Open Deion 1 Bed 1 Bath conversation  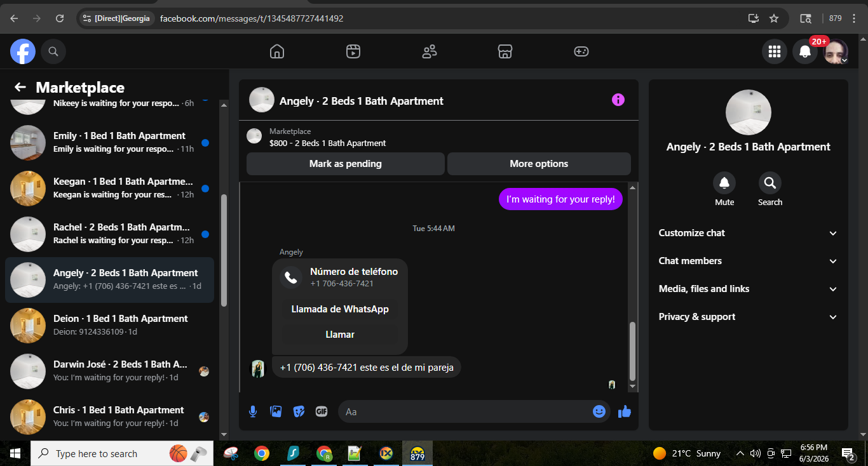coord(109,326)
